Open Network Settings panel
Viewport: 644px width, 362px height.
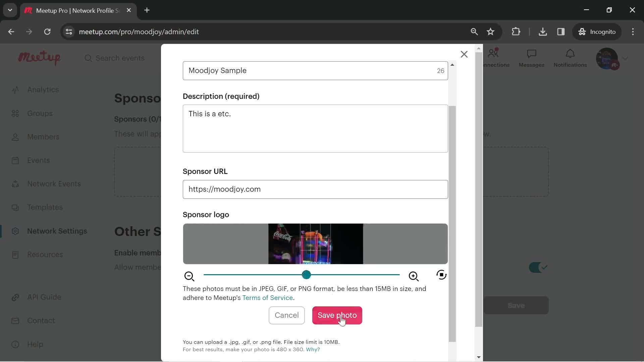click(x=57, y=231)
